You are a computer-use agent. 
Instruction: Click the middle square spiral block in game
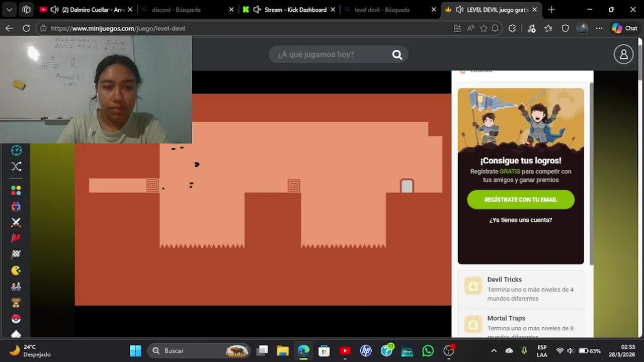point(294,186)
